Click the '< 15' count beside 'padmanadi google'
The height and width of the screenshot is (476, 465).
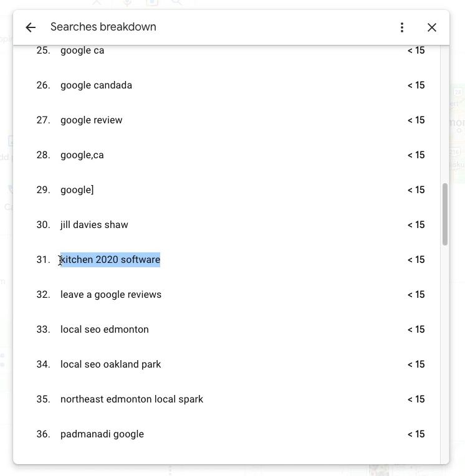tap(416, 434)
